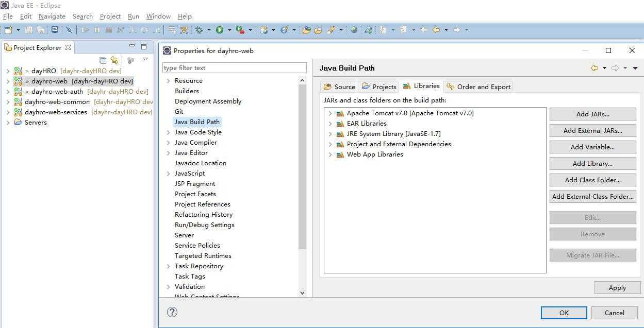Open the dropdown arrow beside the Debug toolbar icon

(209, 30)
